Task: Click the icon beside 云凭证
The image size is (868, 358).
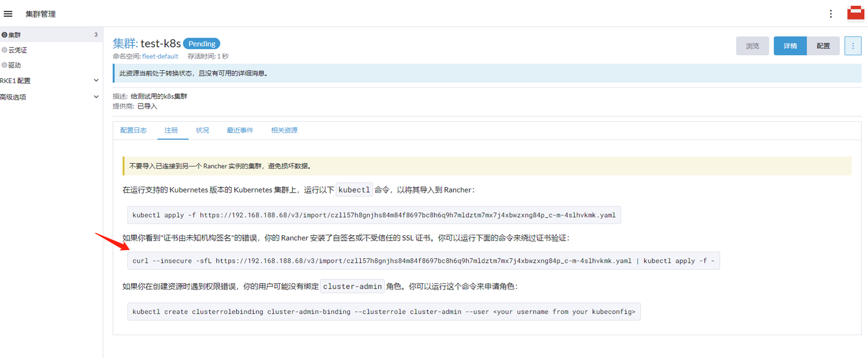Action: pyautogui.click(x=4, y=50)
